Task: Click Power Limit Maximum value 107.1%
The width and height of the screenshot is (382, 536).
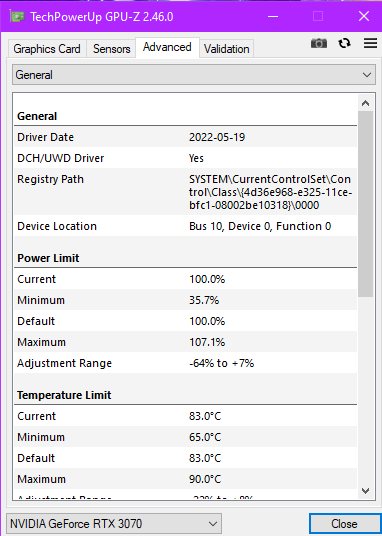Action: tap(207, 342)
